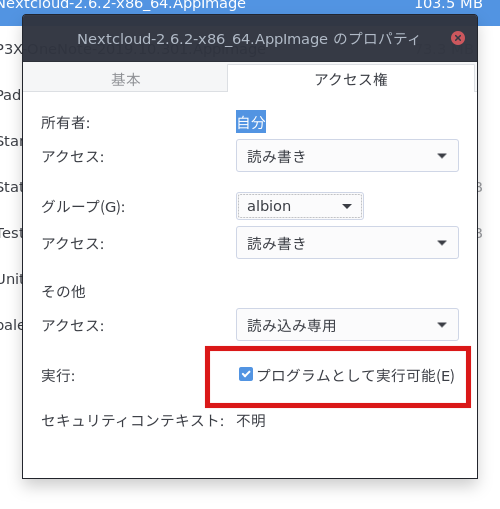Close the Nextcloud properties dialog
Image resolution: width=500 pixels, height=509 pixels.
(458, 38)
